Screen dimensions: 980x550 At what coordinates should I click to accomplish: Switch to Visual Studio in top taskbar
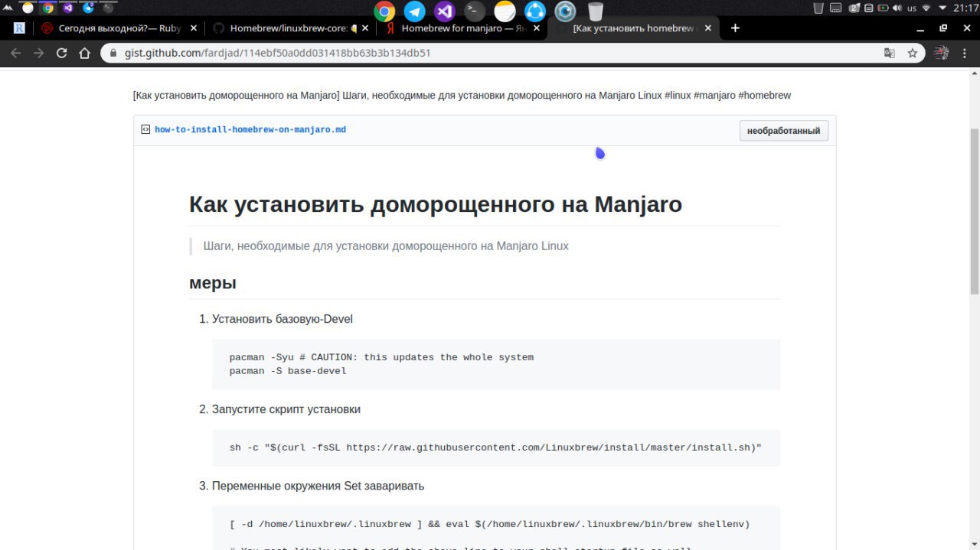tap(67, 8)
